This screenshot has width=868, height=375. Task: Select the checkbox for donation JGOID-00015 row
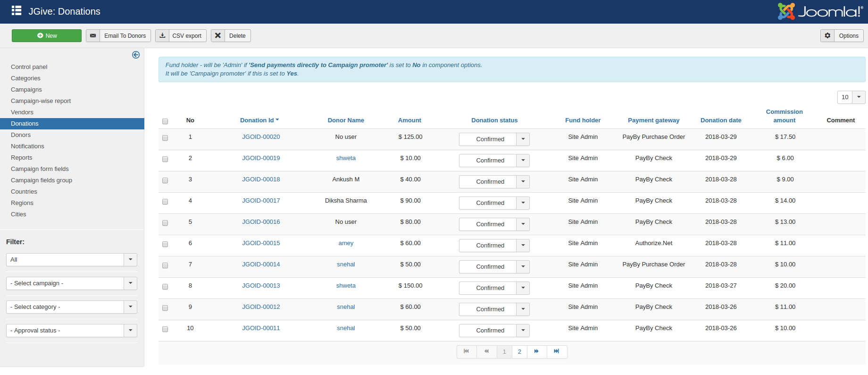point(165,244)
